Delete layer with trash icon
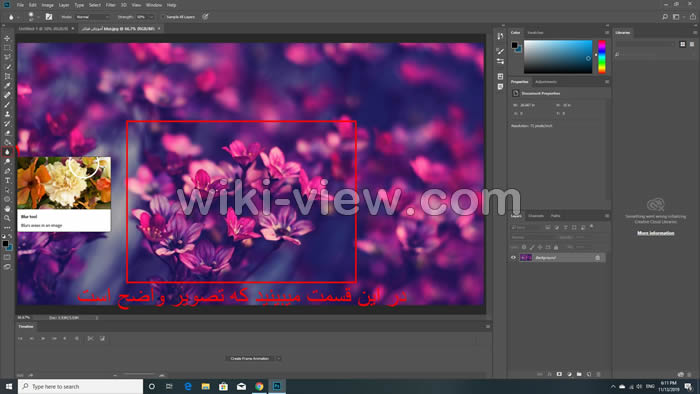700x394 pixels. tap(599, 374)
